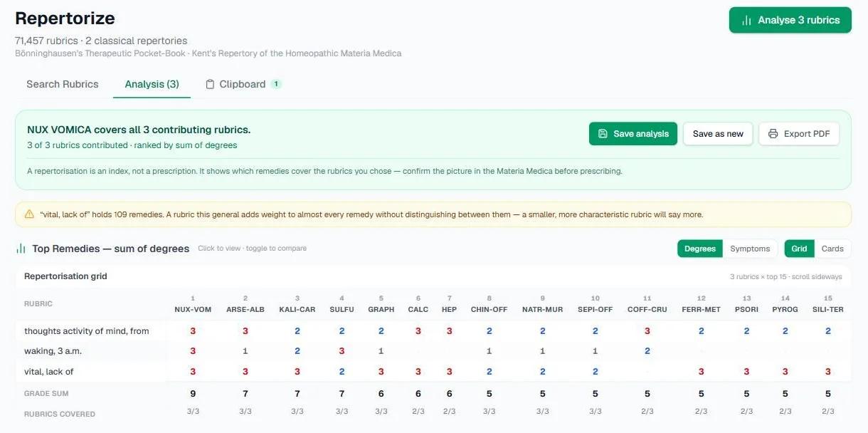Export the analysis to PDF
Image resolution: width=868 pixels, height=433 pixels.
(x=799, y=134)
